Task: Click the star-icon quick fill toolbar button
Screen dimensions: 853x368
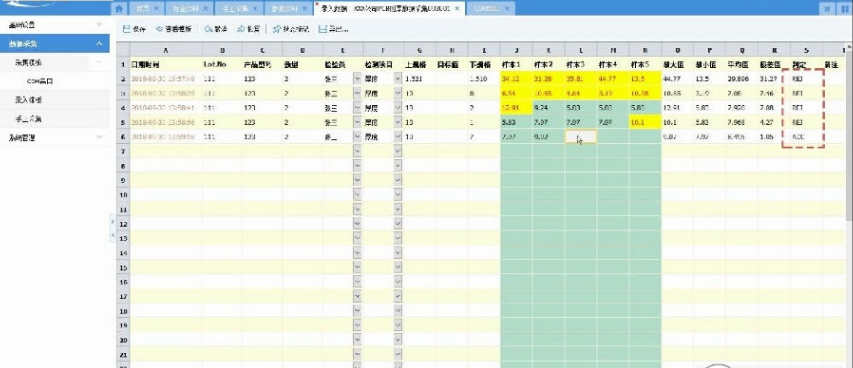Action: pos(291,29)
